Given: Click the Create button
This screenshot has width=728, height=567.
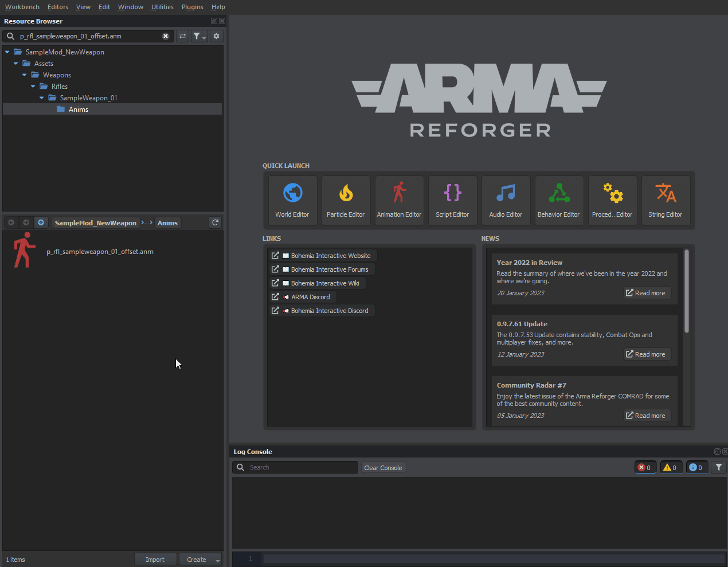Looking at the screenshot, I should (197, 560).
